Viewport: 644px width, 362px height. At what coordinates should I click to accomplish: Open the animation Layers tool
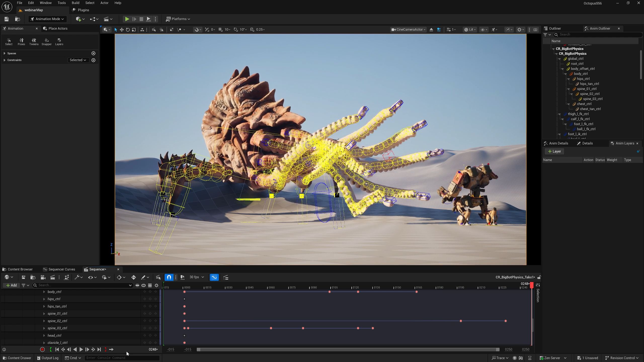[59, 42]
